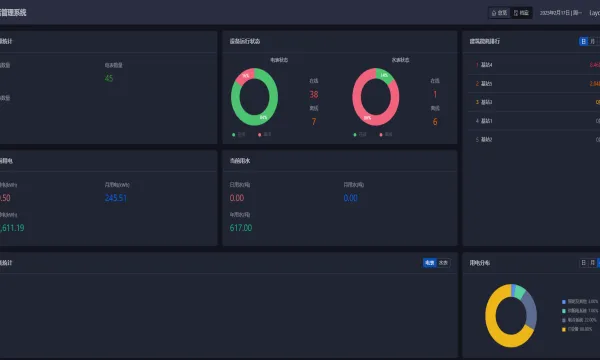Screen dimensions: 600x360
Task: Click water meter online count 1
Action: click(x=435, y=94)
